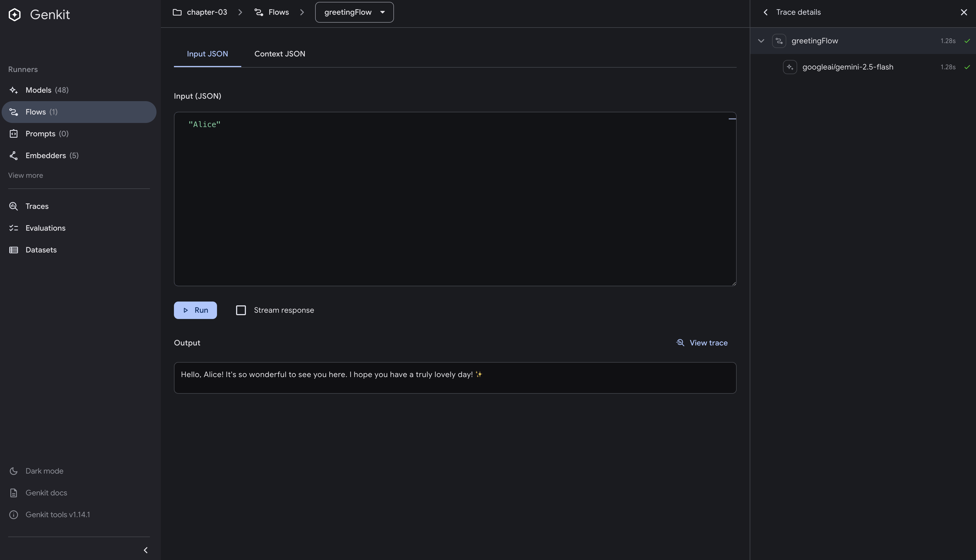Click the Flows breadcrumb icon

pos(259,12)
